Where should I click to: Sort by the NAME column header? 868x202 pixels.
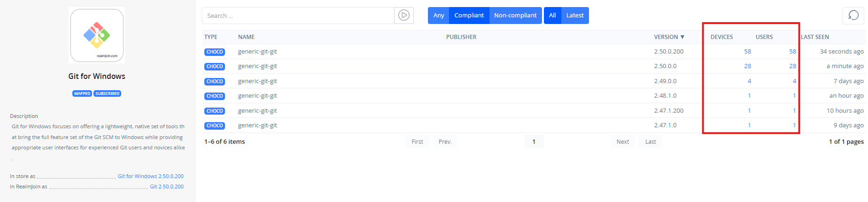(x=246, y=37)
